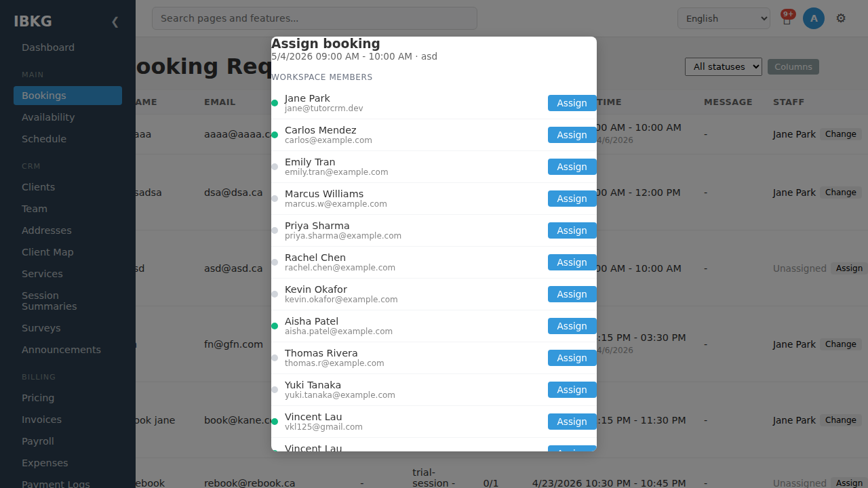Click the Marcus Williams member name

(324, 194)
